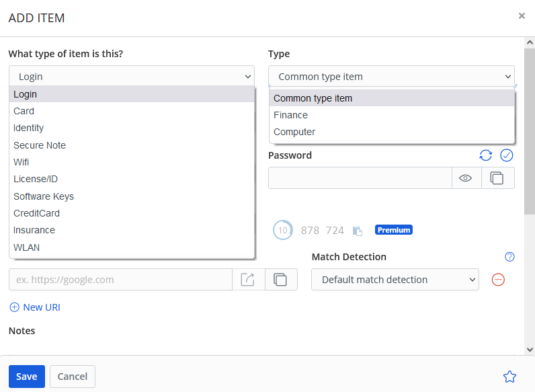Choose Secure Note from the item type list
The width and height of the screenshot is (535, 392).
point(40,145)
